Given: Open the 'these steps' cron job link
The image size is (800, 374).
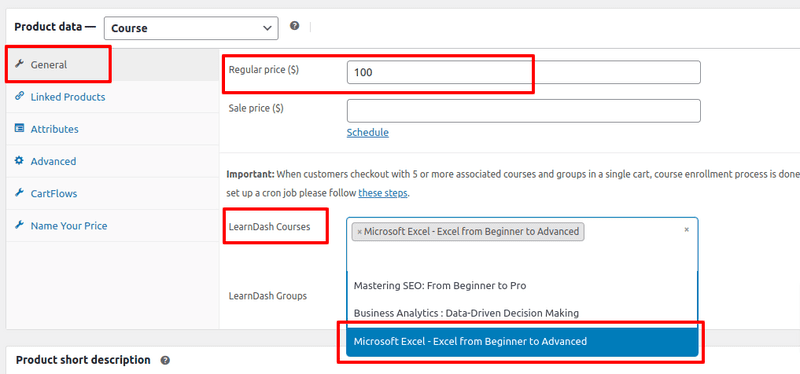Looking at the screenshot, I should click(x=383, y=194).
